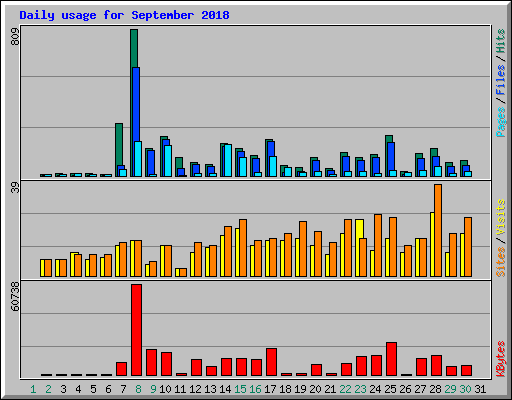Click the red KBytes bar for day 25
The image size is (512, 400).
(x=391, y=359)
